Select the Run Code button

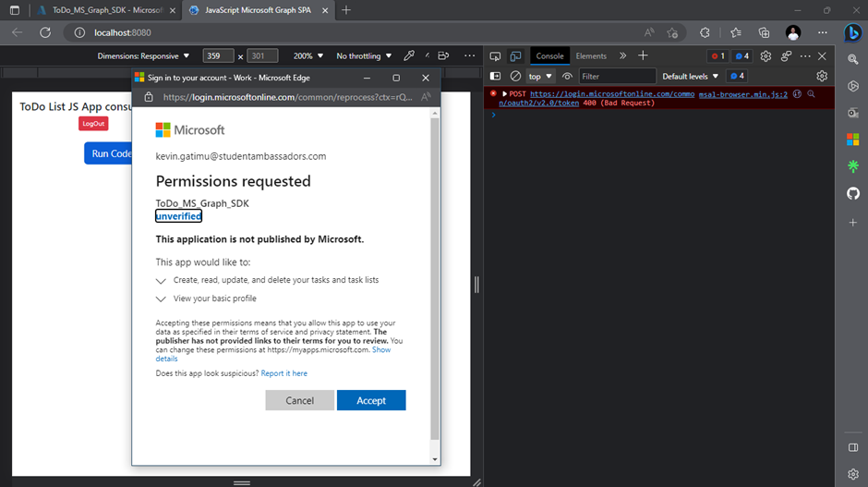109,153
